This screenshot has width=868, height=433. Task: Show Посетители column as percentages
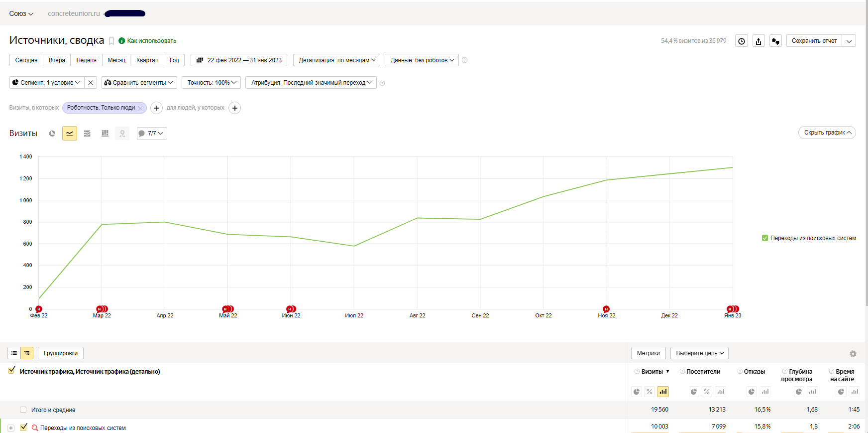(707, 392)
